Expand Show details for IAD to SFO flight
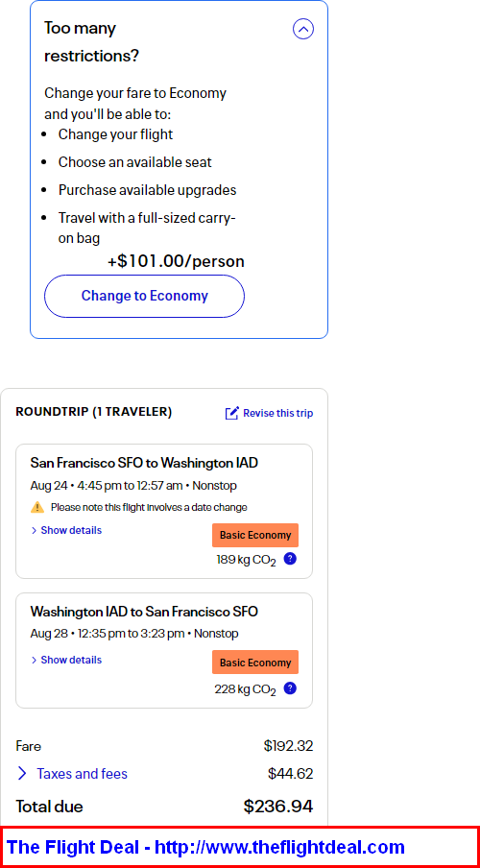 click(x=66, y=660)
